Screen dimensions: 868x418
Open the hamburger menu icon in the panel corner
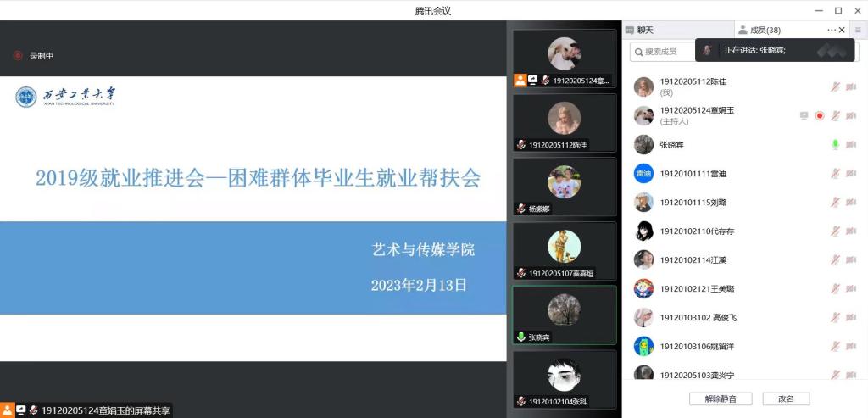pos(858,30)
